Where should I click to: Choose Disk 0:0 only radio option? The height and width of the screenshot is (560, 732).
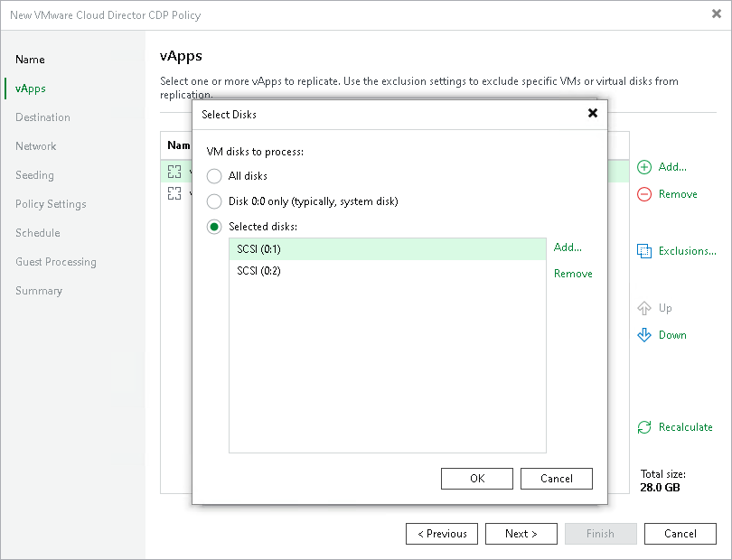point(214,201)
